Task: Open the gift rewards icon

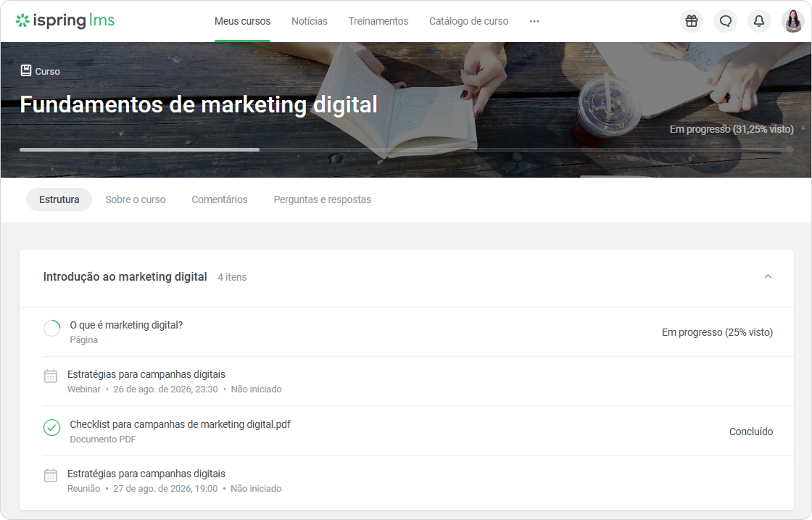Action: (692, 21)
